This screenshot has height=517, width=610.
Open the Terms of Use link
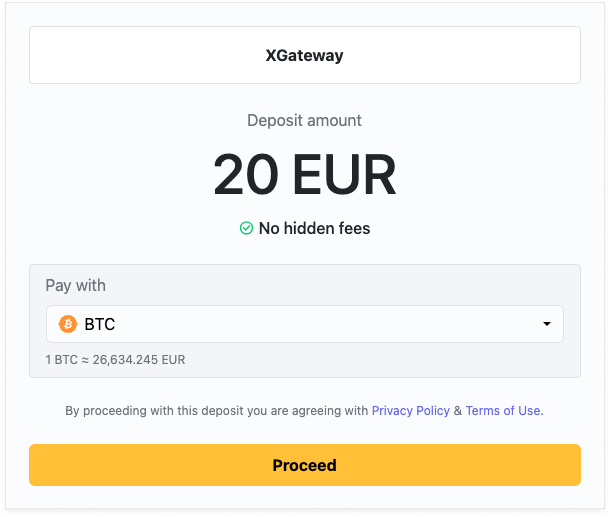coord(504,410)
